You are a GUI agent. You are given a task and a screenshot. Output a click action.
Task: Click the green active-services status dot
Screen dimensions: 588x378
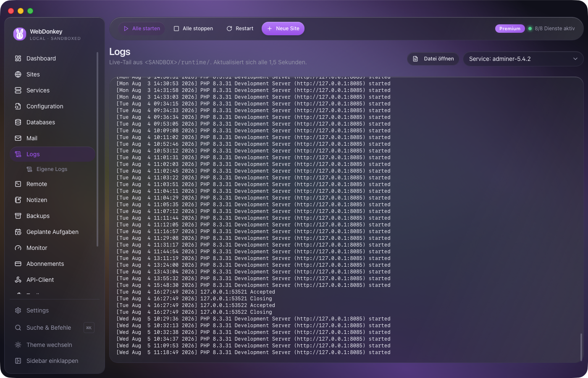[x=530, y=29]
